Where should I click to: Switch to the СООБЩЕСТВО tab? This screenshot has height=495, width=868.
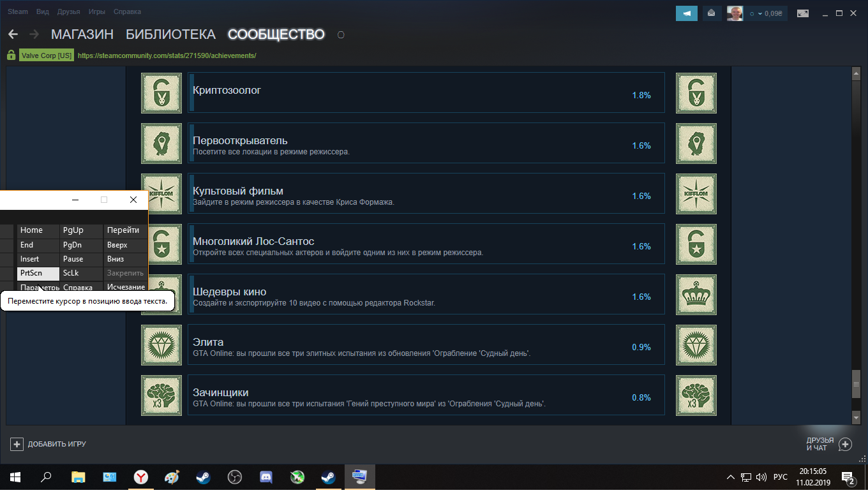point(276,34)
